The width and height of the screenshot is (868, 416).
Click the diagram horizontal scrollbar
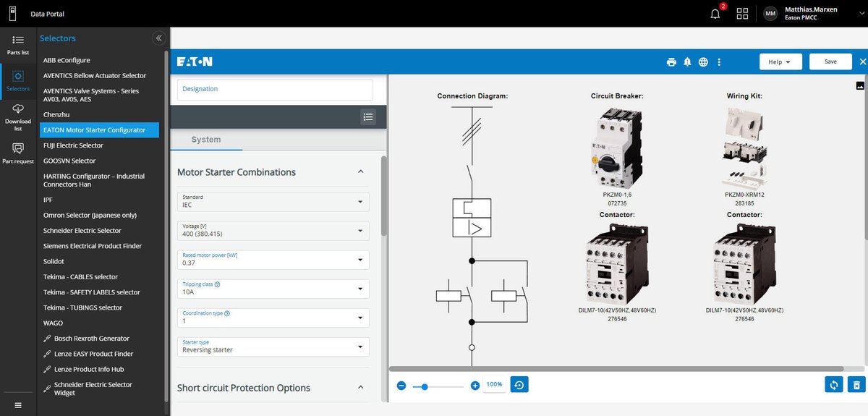[x=617, y=368]
